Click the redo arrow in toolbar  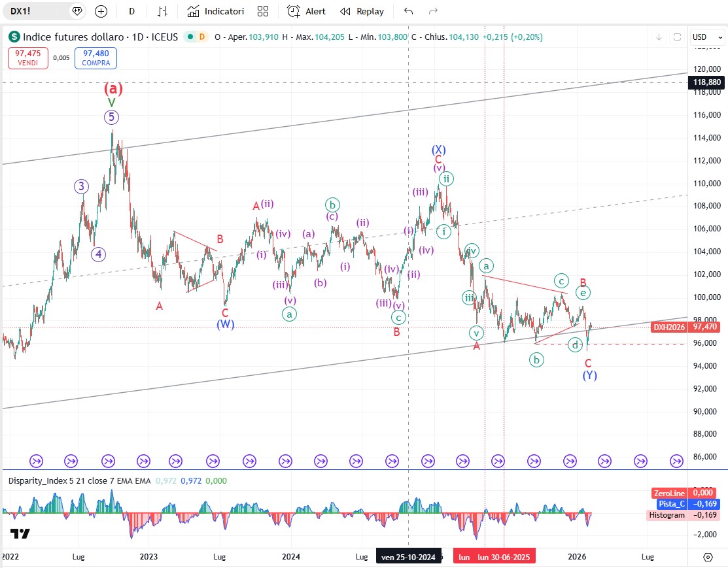click(432, 11)
